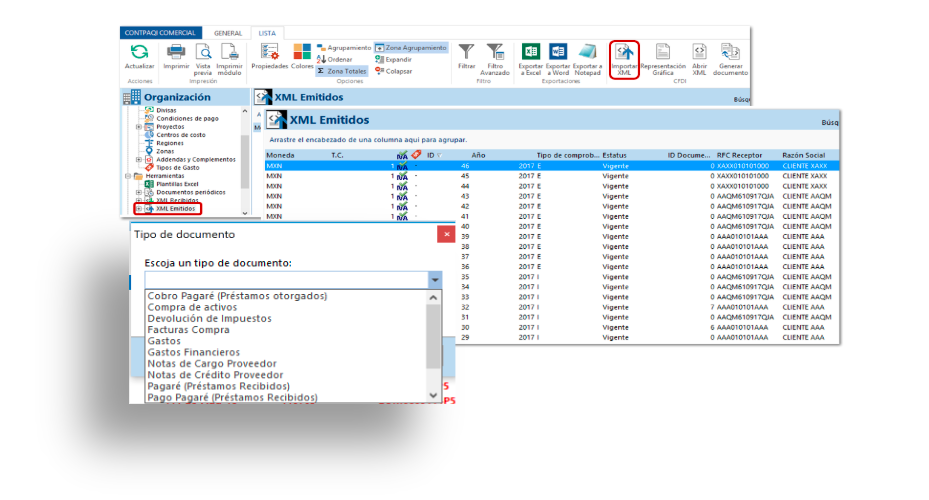The height and width of the screenshot is (500, 929).
Task: Open the Propiedades icon in ribbon
Action: [269, 51]
